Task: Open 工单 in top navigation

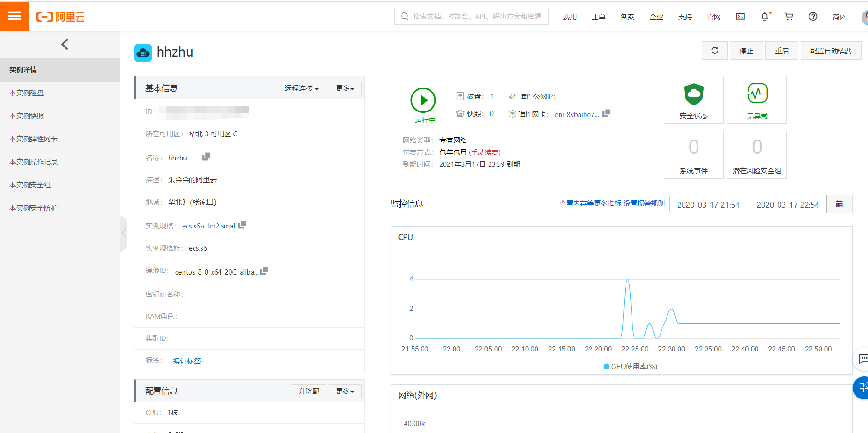Action: 598,17
